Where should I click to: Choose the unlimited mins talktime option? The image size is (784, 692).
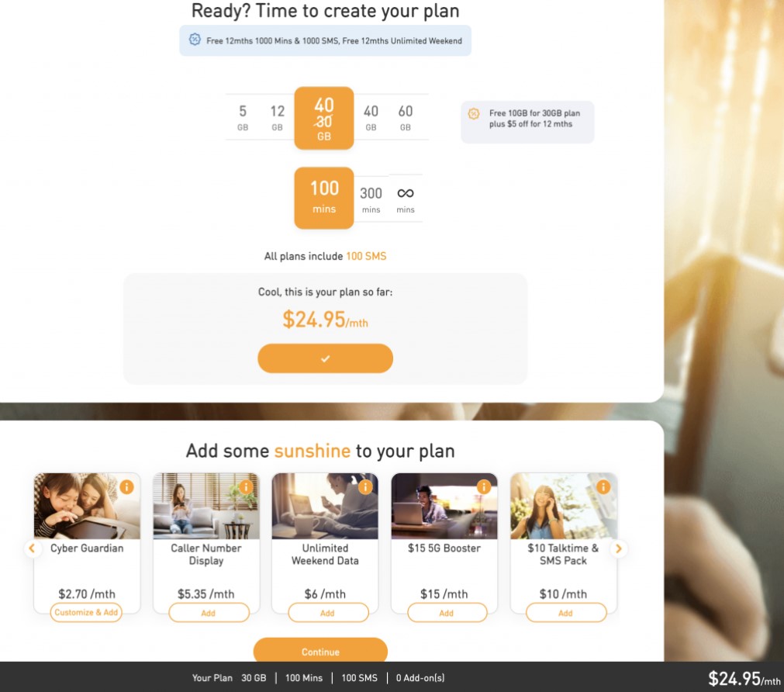(406, 199)
